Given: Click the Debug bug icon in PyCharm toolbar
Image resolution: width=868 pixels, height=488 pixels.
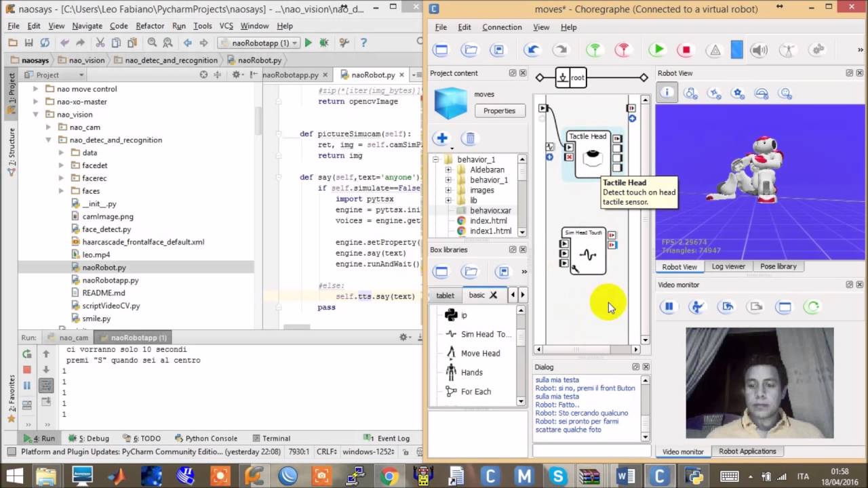Looking at the screenshot, I should click(325, 43).
